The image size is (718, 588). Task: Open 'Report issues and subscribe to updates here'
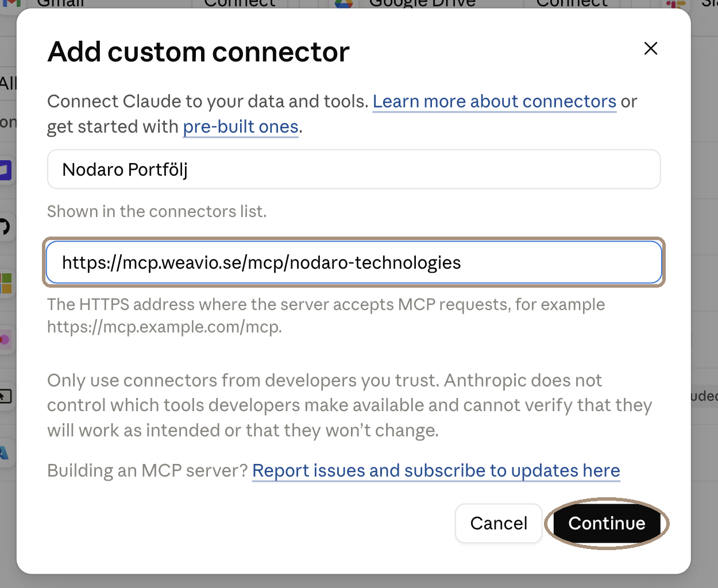(x=436, y=471)
